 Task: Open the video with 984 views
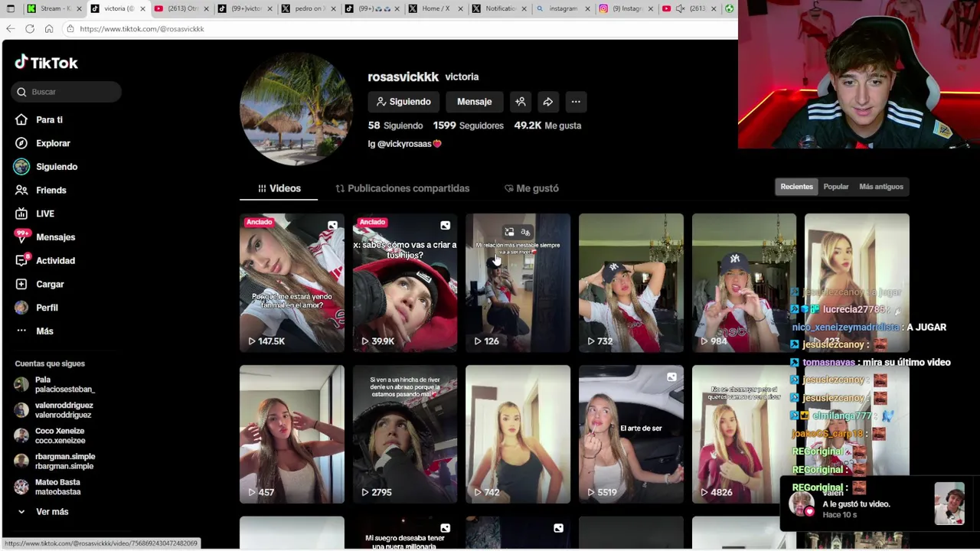(744, 282)
